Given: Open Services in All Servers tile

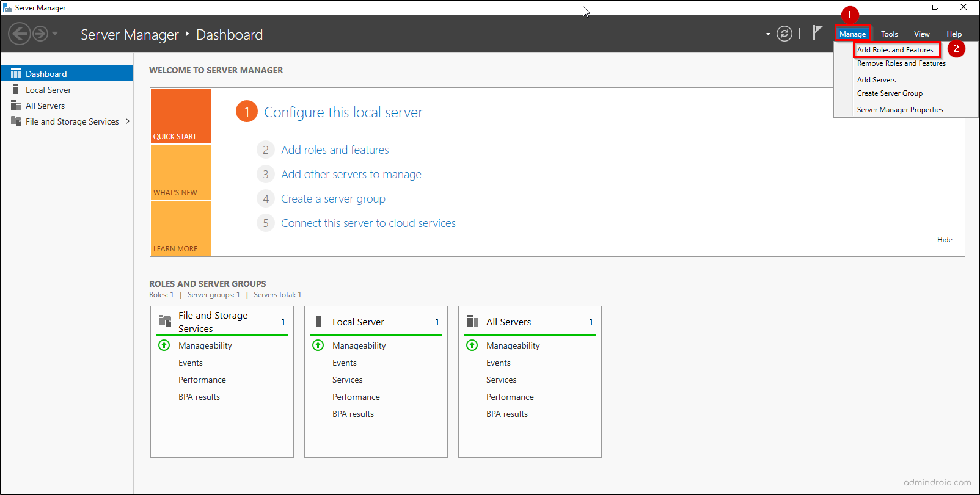Looking at the screenshot, I should click(x=502, y=380).
